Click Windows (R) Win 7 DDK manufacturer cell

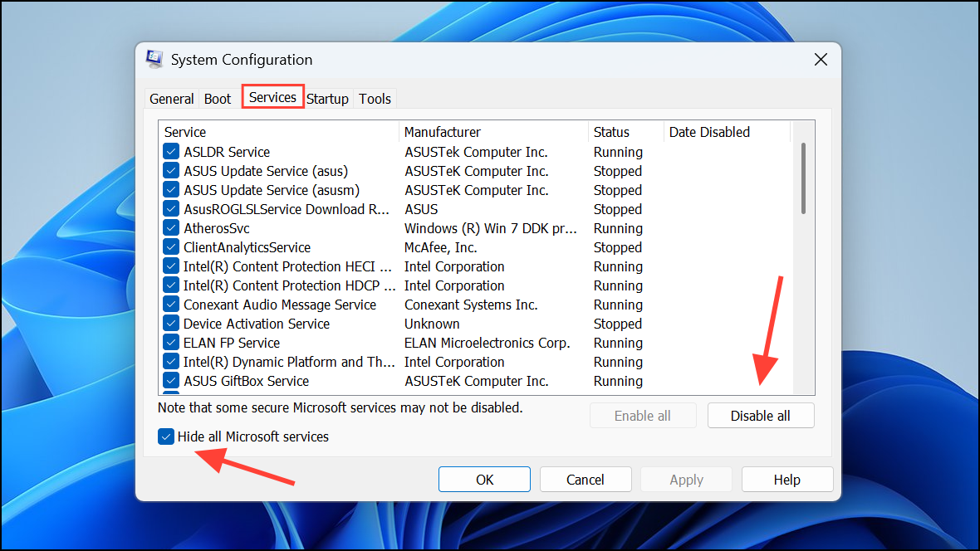click(491, 228)
